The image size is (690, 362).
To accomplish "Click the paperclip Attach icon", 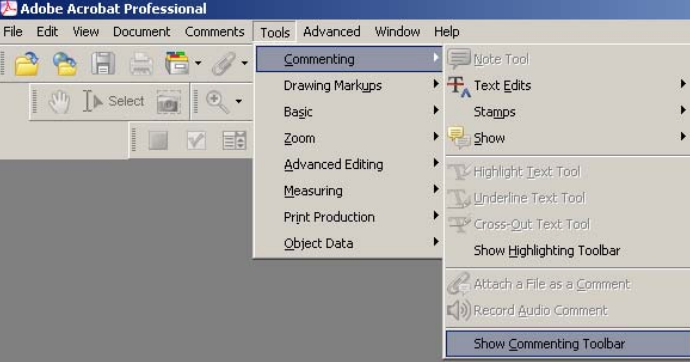I will [x=224, y=64].
